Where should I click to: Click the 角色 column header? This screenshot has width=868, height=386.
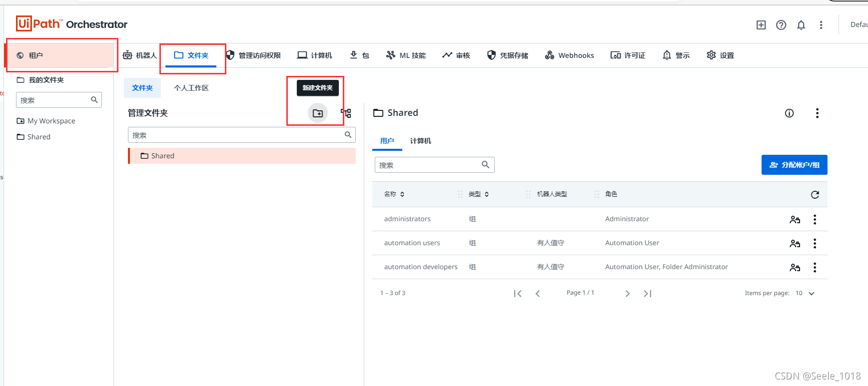[611, 194]
